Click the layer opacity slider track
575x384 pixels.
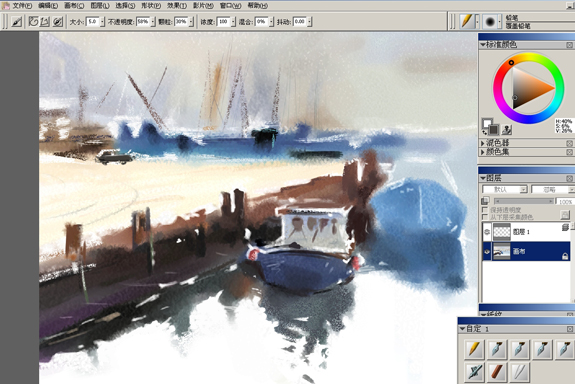pos(524,201)
